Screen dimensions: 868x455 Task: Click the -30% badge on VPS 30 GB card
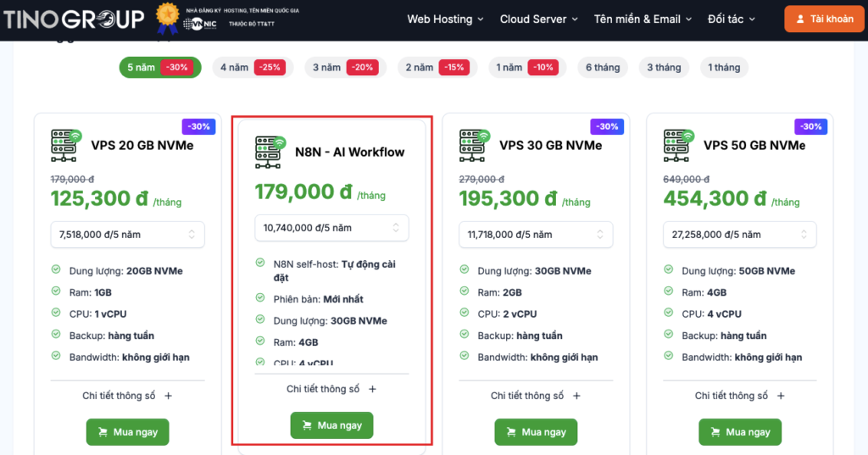(x=607, y=126)
